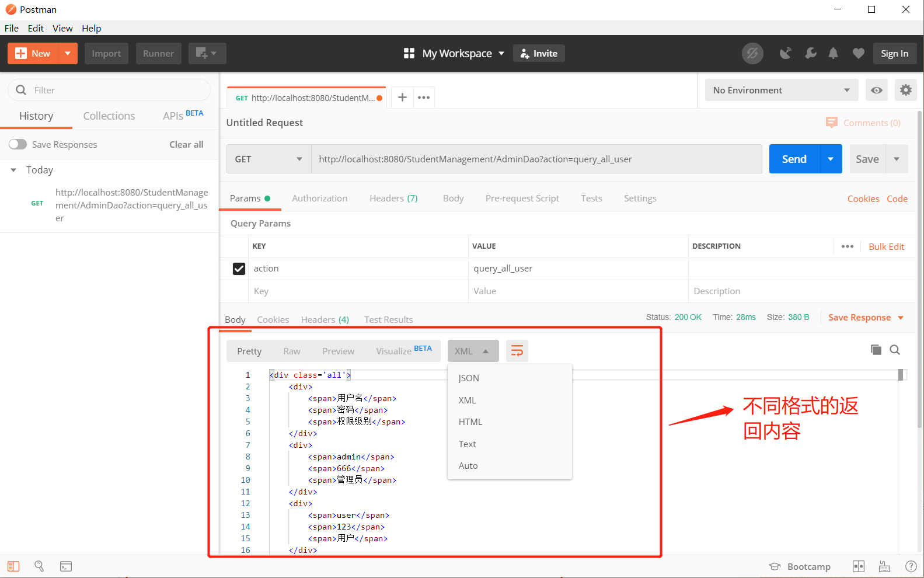
Task: Click Sign In button
Action: click(x=895, y=54)
